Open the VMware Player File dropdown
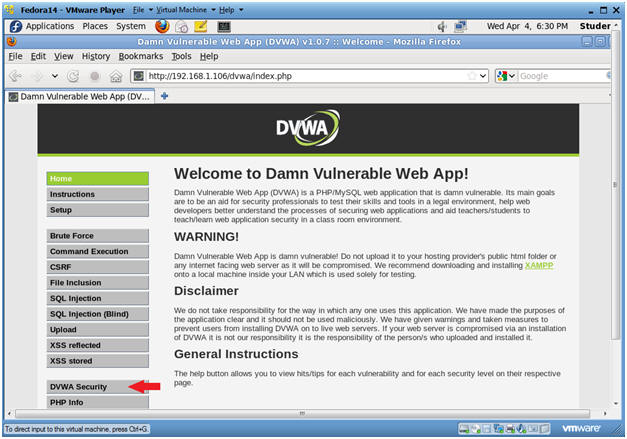 coord(143,10)
